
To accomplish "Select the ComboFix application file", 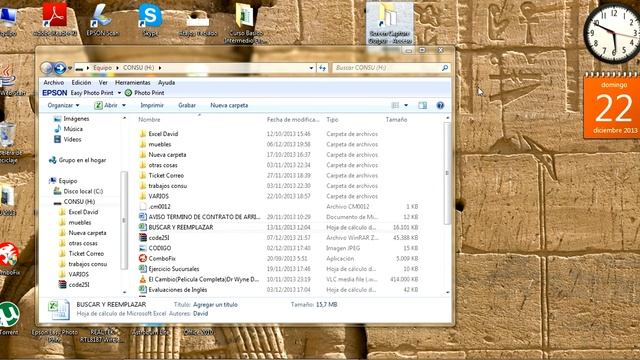I will (x=162, y=258).
